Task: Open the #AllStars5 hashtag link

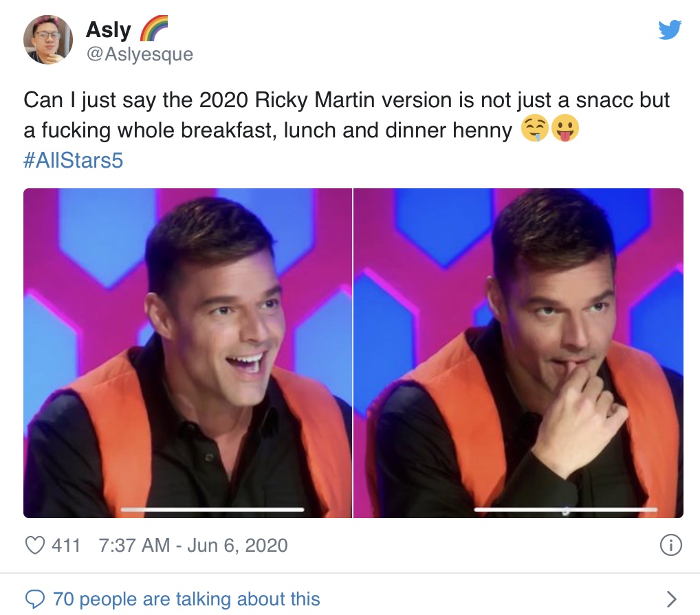Action: [73, 160]
